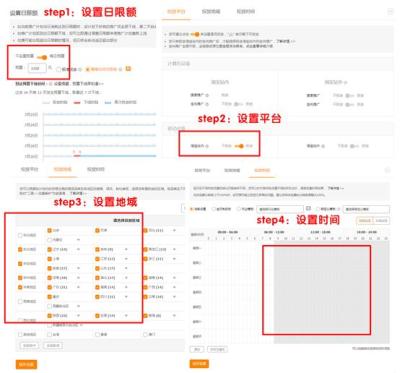Expand the city list arrow next to 辽宁

(x=78, y=249)
